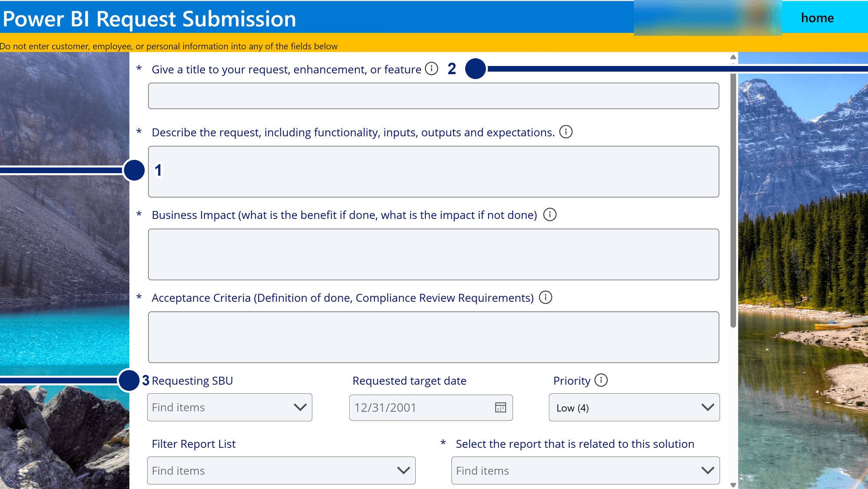Click the request title input field

pyautogui.click(x=433, y=96)
